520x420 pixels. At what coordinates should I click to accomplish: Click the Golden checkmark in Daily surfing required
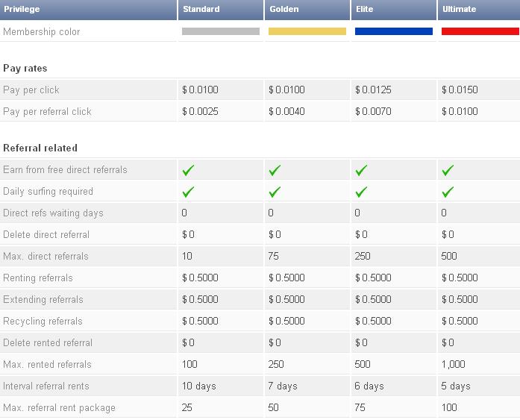click(x=275, y=192)
